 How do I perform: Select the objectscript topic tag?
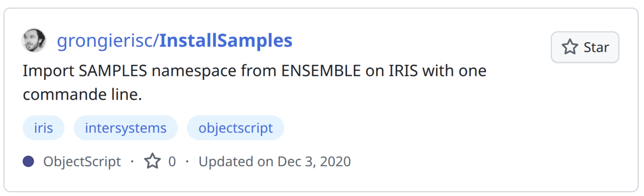[235, 128]
